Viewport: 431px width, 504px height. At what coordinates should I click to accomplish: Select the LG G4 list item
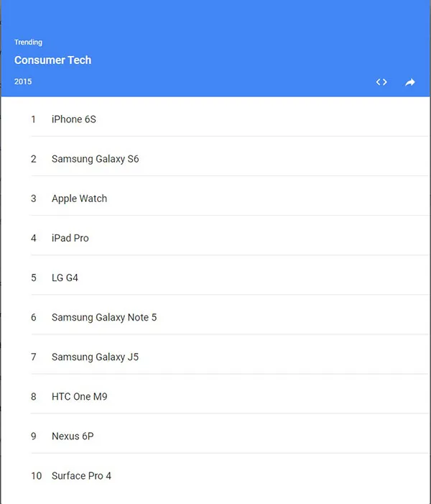(65, 278)
